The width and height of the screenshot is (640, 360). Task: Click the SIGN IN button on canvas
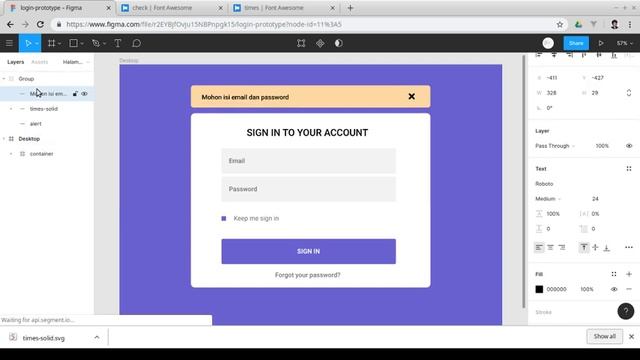click(309, 251)
